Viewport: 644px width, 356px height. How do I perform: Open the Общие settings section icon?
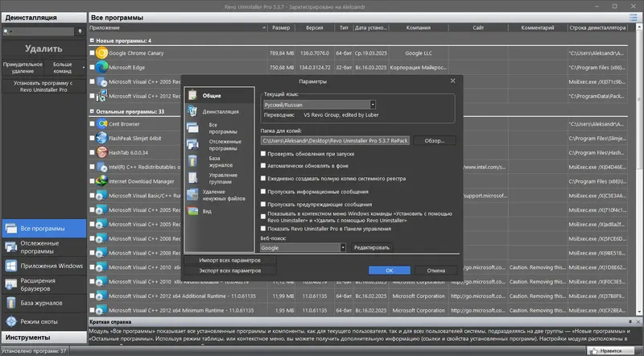tap(192, 95)
